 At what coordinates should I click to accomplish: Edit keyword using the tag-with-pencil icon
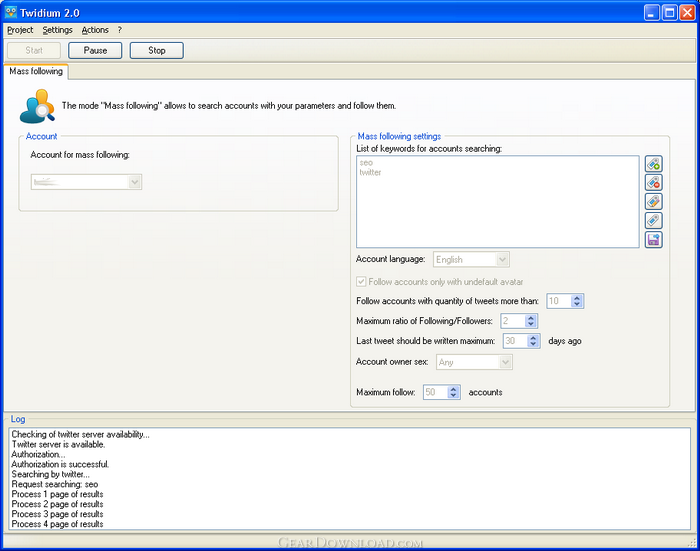[654, 201]
